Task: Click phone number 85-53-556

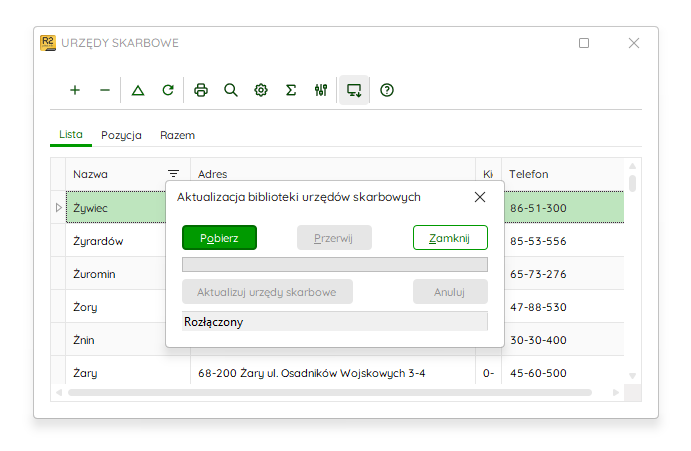Action: click(x=538, y=241)
